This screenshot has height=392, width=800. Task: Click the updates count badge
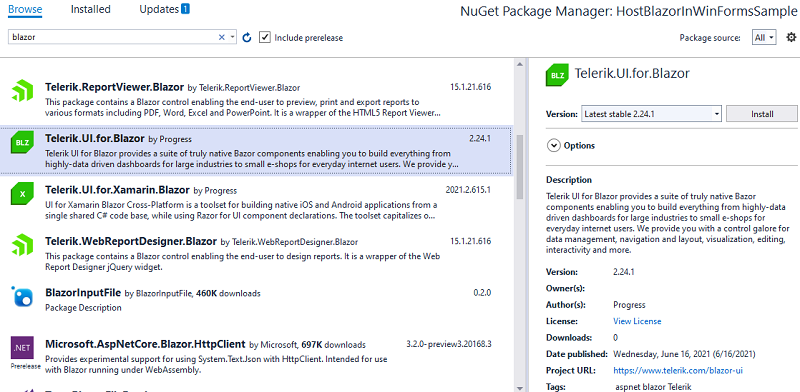[x=186, y=9]
